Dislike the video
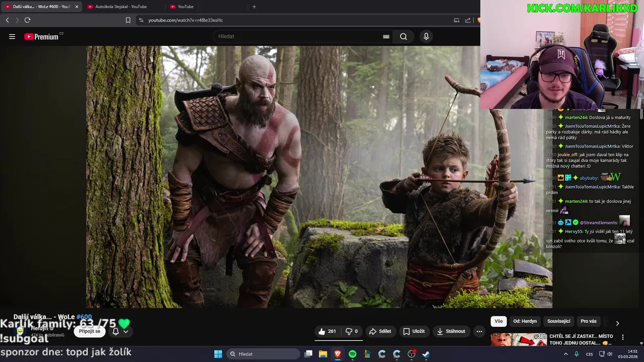 pyautogui.click(x=352, y=331)
